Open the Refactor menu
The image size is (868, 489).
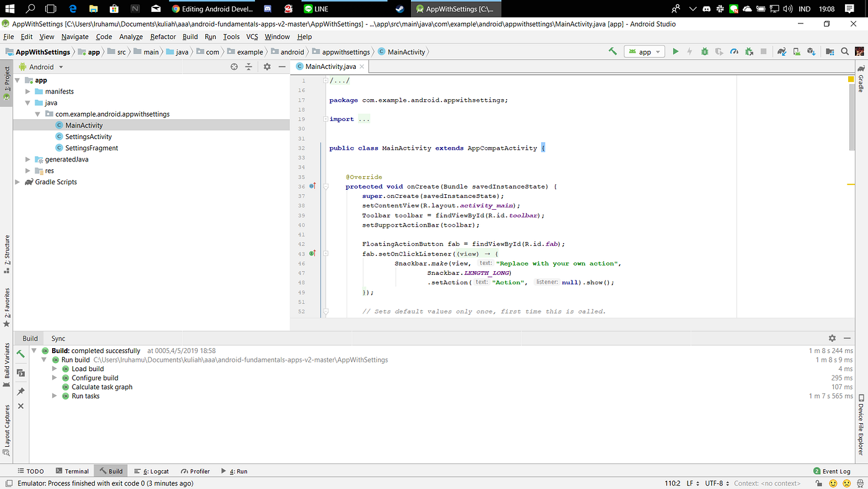tap(162, 37)
